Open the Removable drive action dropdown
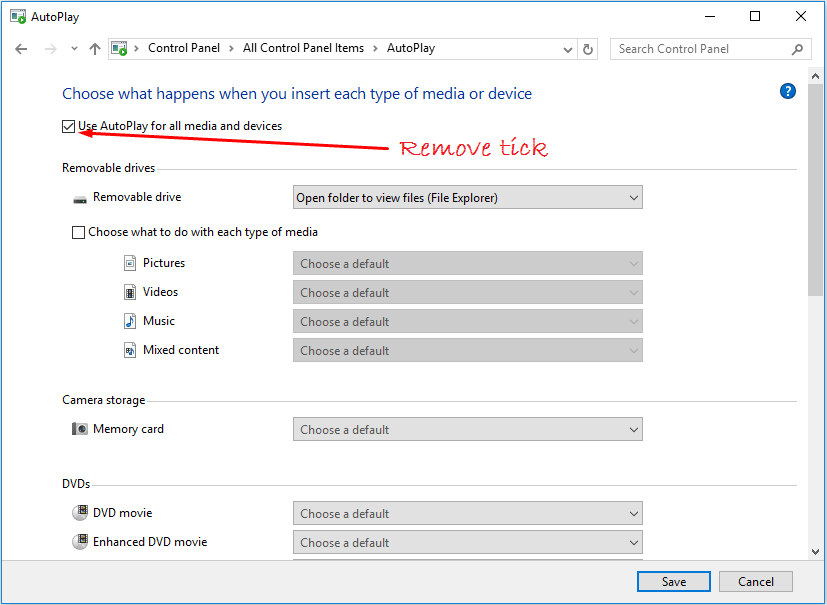 [x=467, y=198]
